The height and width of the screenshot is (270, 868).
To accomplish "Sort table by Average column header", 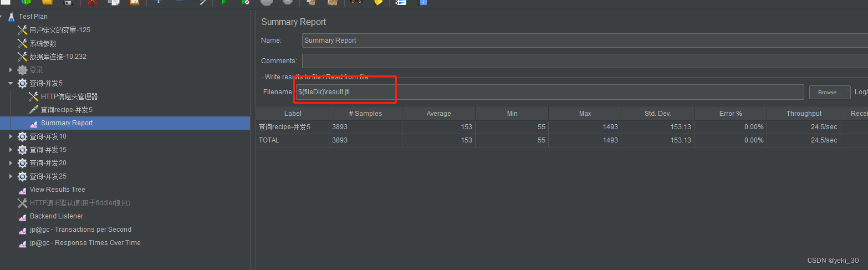I will [438, 113].
